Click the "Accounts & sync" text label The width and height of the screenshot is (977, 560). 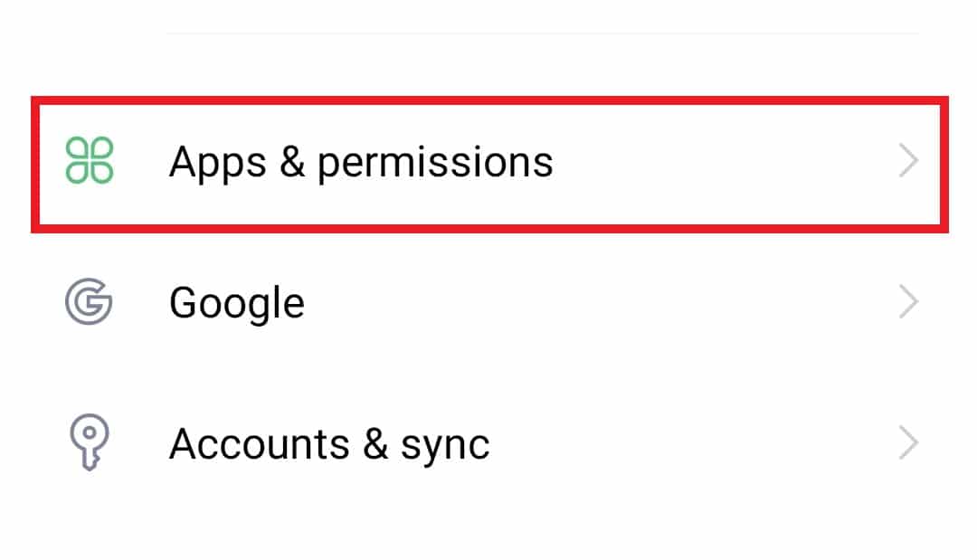[329, 445]
